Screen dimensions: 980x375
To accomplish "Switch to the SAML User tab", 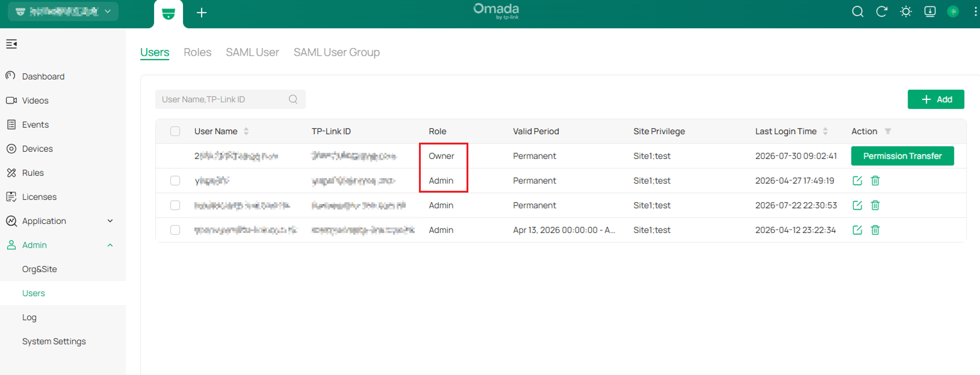I will (252, 52).
